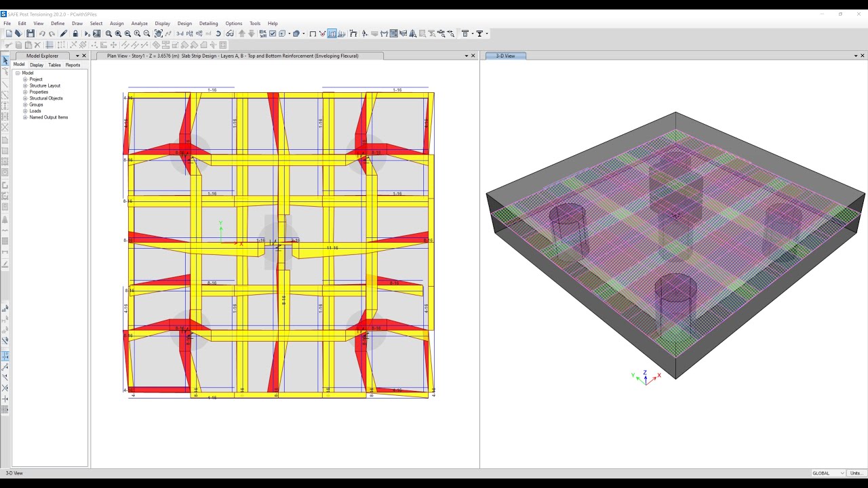Click the Elevation view toolbar button
The image size is (868, 488).
coord(199,33)
